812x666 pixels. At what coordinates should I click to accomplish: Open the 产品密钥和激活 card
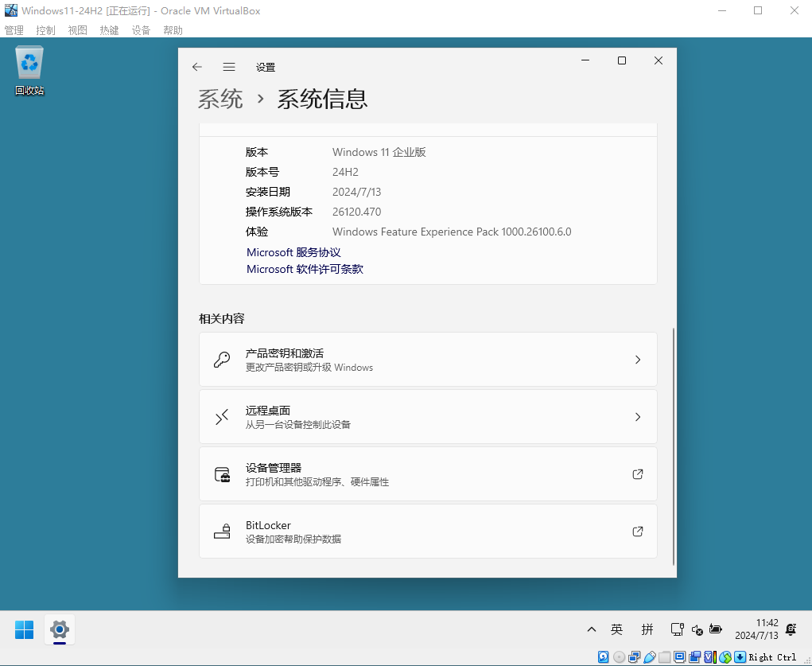pyautogui.click(x=428, y=360)
